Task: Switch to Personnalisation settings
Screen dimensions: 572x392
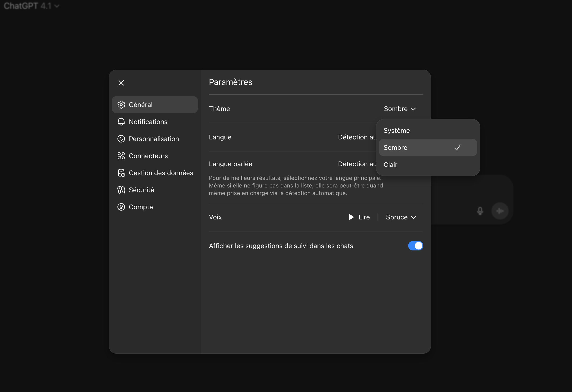Action: [x=155, y=139]
